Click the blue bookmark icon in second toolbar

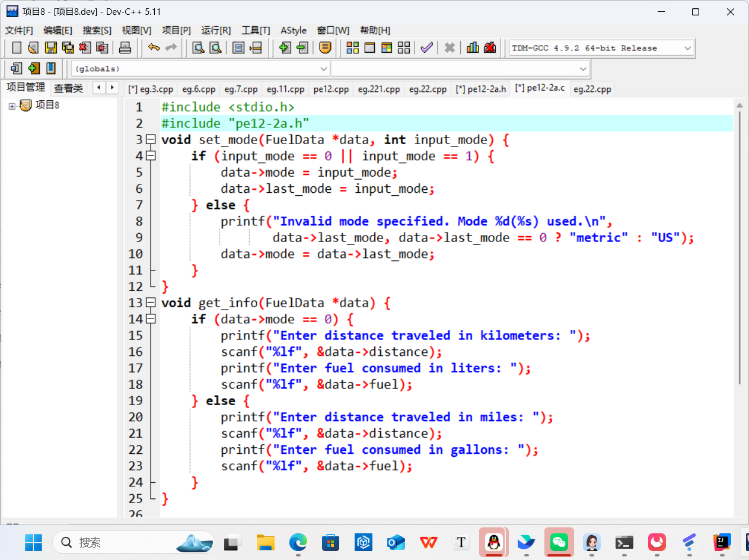coord(51,69)
